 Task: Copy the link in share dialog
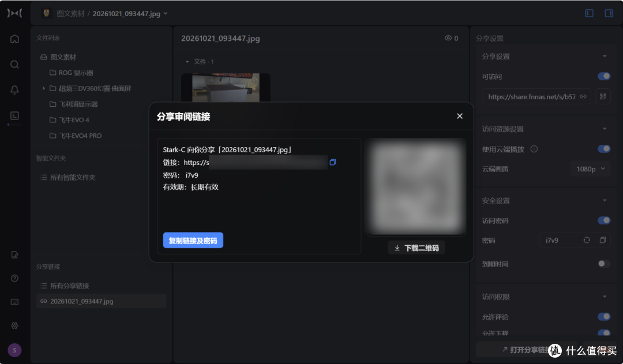(x=333, y=162)
